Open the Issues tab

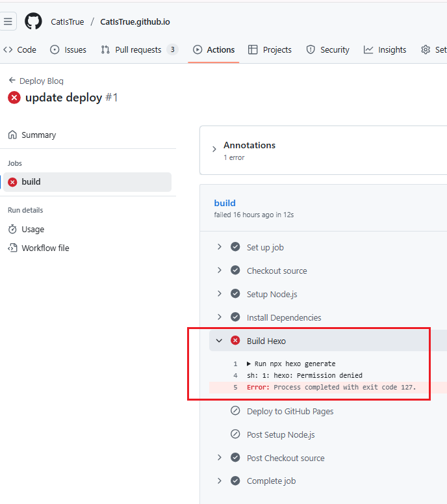tap(68, 49)
